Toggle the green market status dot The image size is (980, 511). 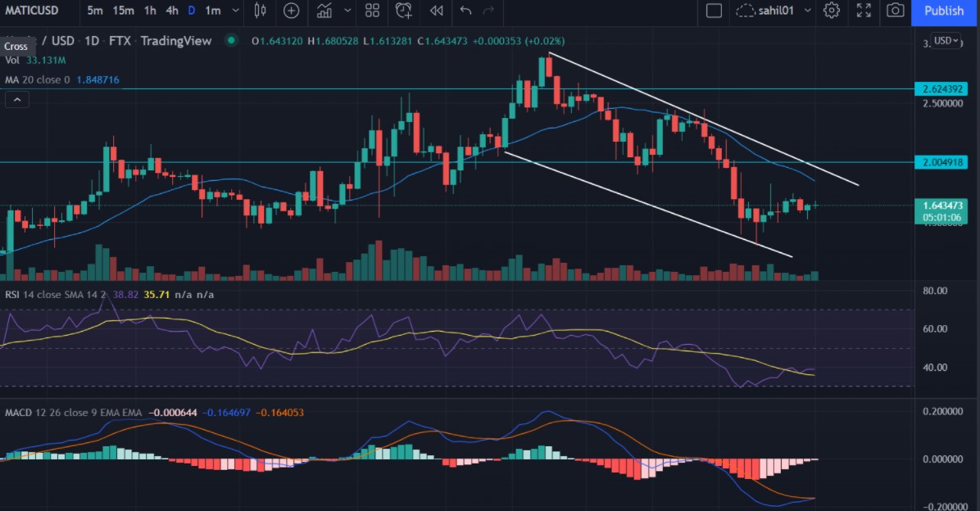[232, 41]
